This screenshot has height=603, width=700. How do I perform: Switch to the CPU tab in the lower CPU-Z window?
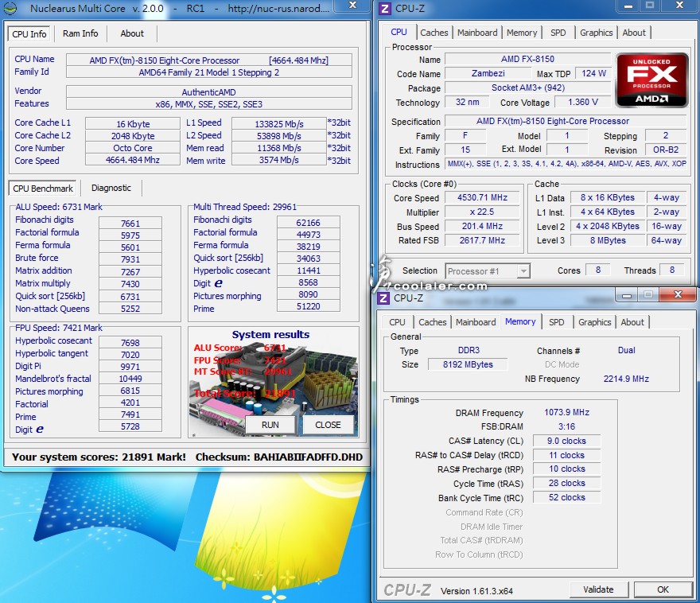click(397, 322)
